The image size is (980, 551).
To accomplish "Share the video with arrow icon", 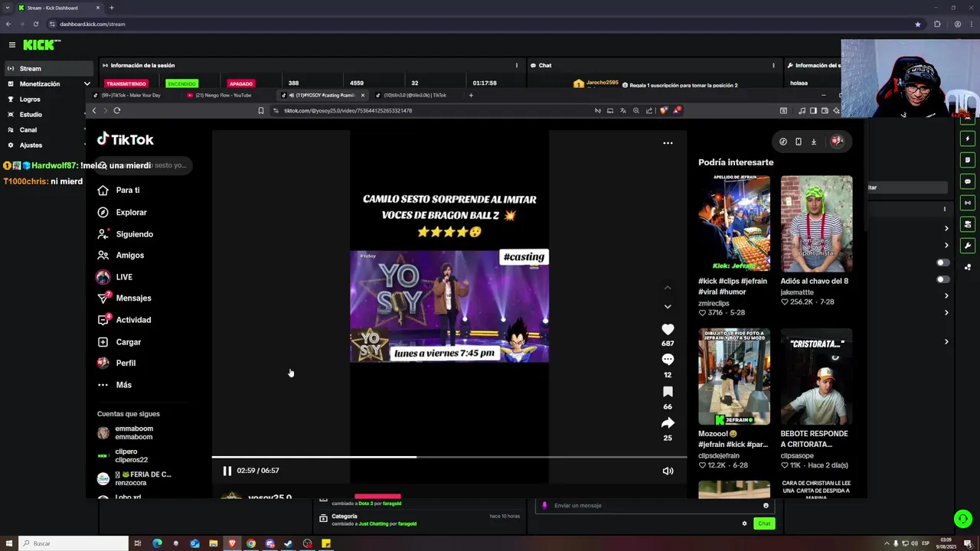I will click(x=668, y=423).
